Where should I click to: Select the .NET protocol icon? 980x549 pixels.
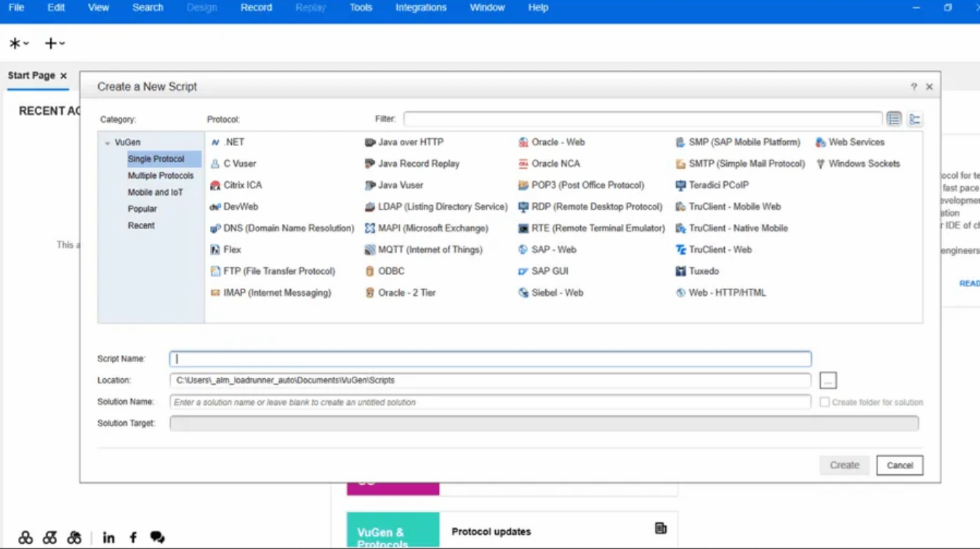215,143
